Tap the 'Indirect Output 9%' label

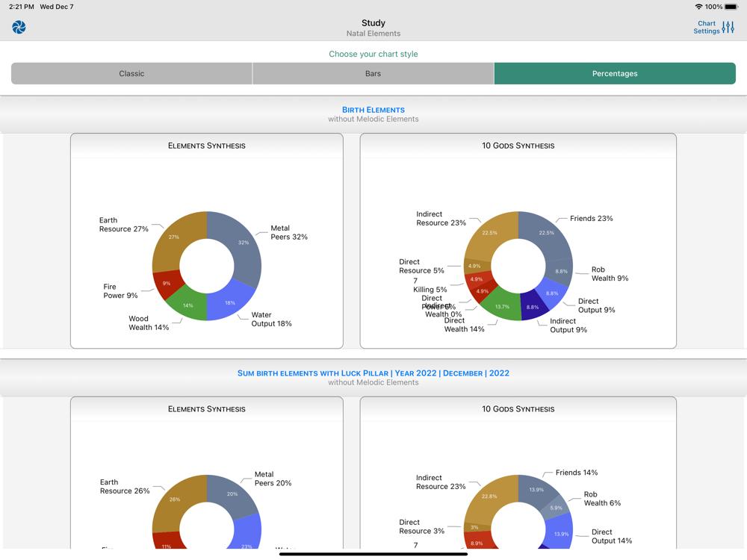(x=568, y=326)
